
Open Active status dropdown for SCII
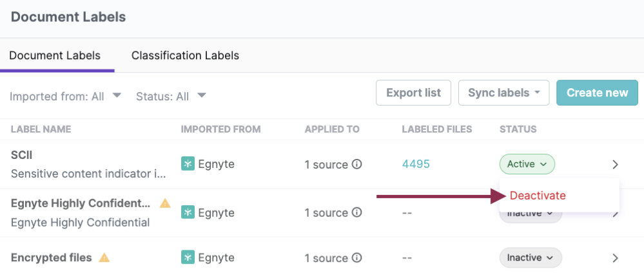tap(527, 164)
